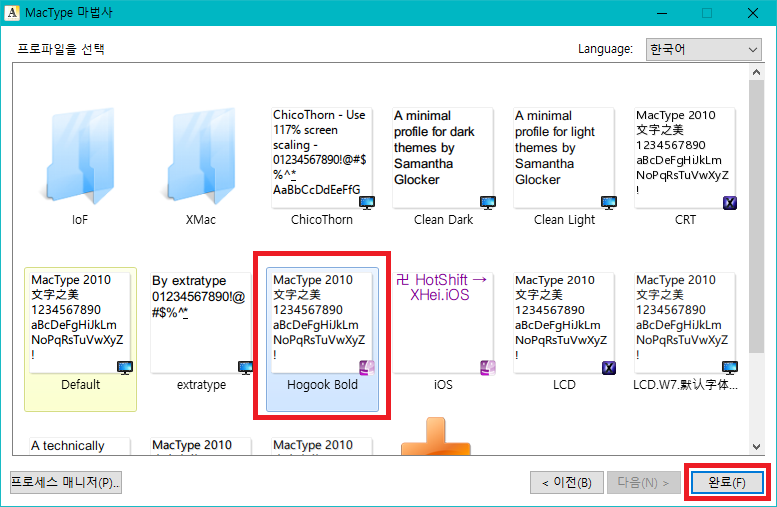Click the 프로세스 매니저(P).. button
Viewport: 777px width, 507px height.
point(66,482)
